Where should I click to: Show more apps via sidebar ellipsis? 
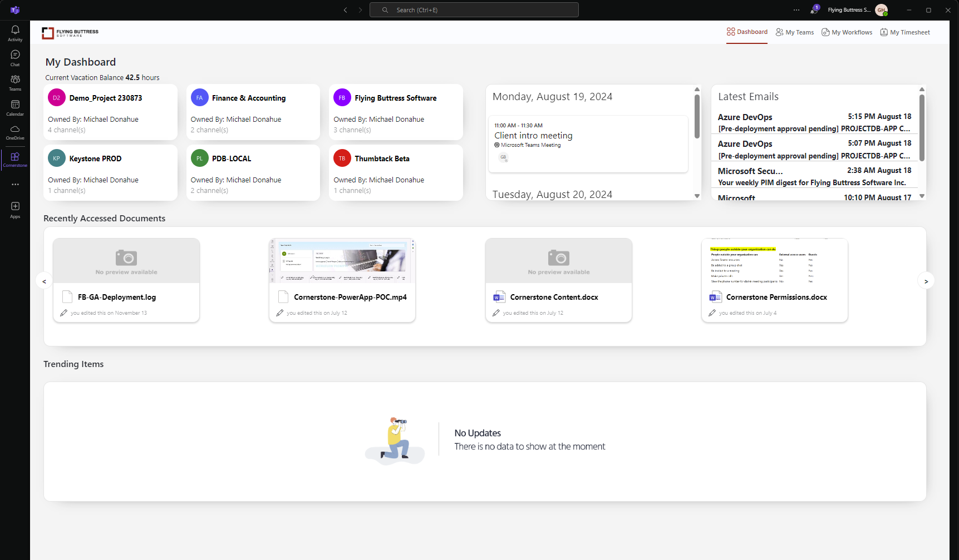pyautogui.click(x=15, y=184)
